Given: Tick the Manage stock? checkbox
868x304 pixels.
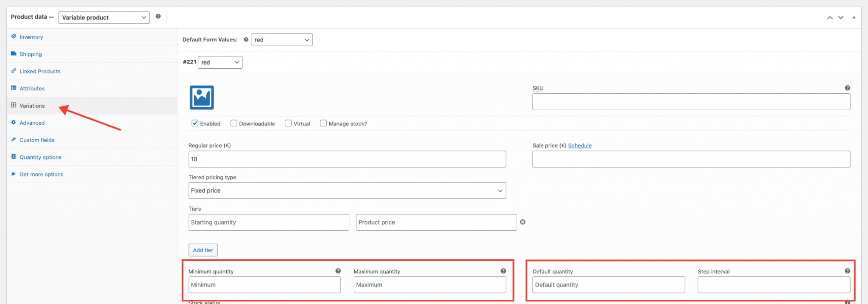Looking at the screenshot, I should (323, 123).
